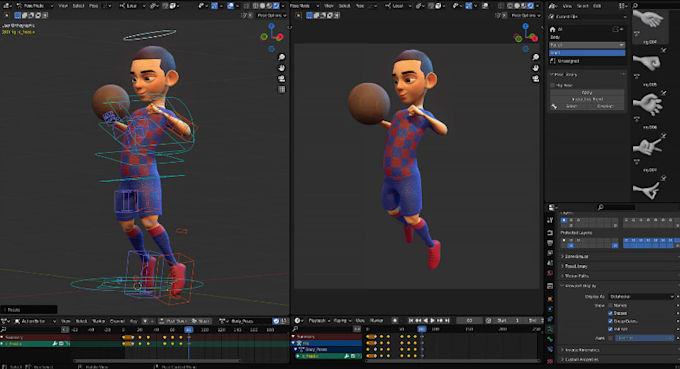680x369 pixels.
Task: Open the Bone Constraints properties tab icon
Action: pyautogui.click(x=550, y=349)
